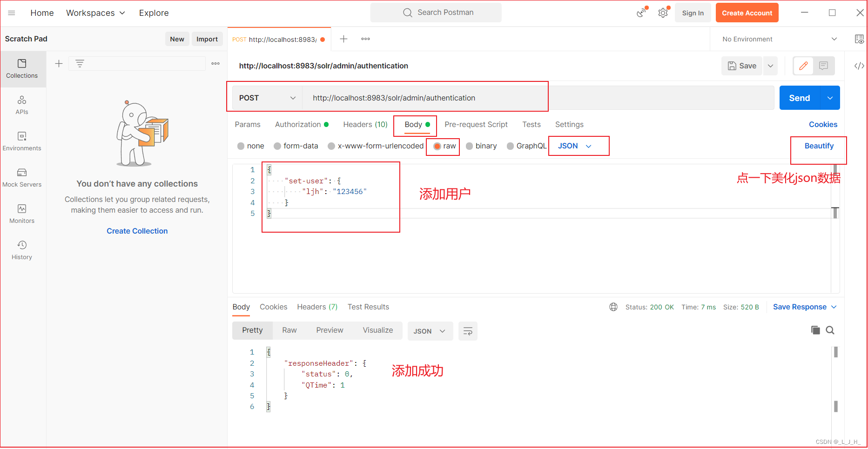Click the request URL input field
The height and width of the screenshot is (449, 868).
coord(538,98)
